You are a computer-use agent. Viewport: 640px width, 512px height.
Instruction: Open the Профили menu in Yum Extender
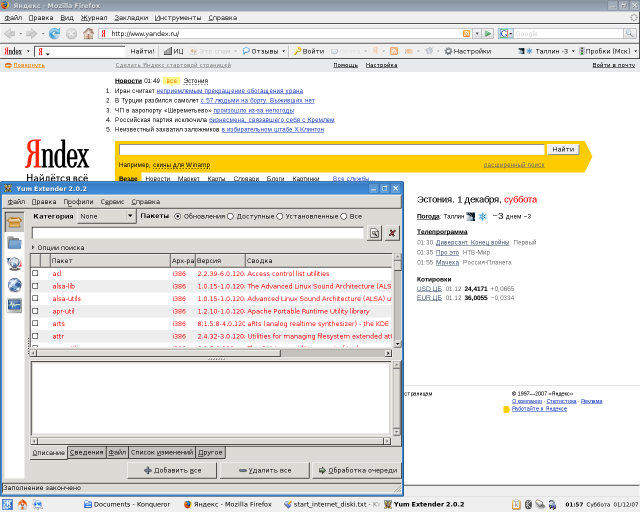[x=78, y=202]
